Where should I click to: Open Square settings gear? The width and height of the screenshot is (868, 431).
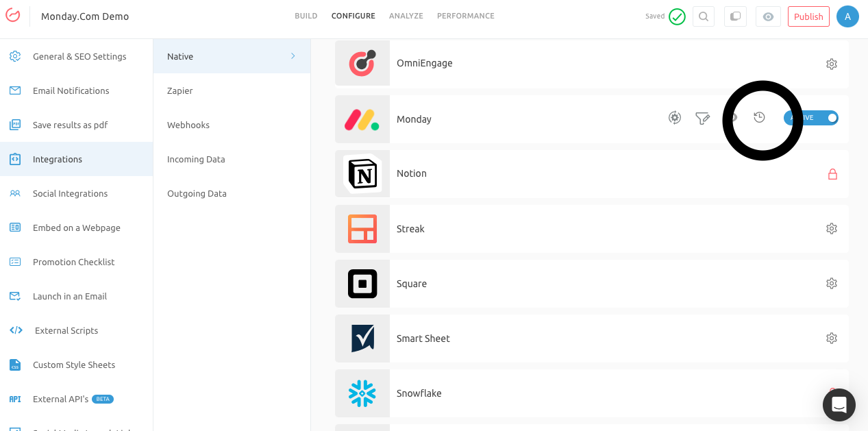click(832, 283)
